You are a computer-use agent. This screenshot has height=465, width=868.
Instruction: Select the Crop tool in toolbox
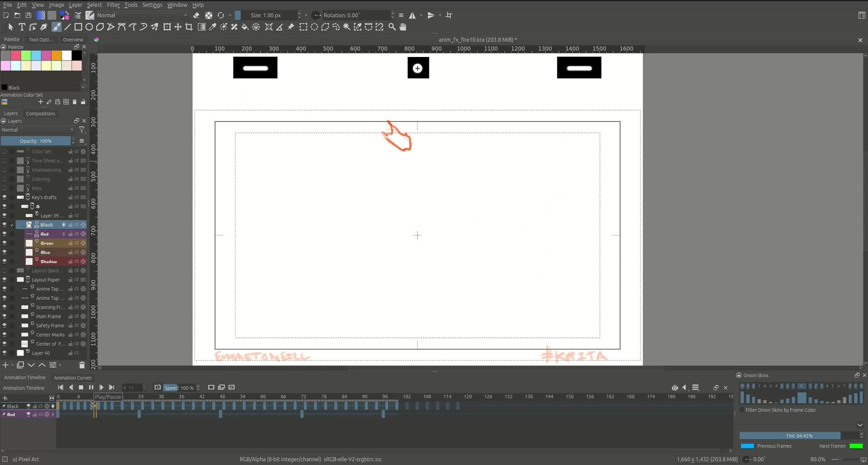click(x=189, y=27)
